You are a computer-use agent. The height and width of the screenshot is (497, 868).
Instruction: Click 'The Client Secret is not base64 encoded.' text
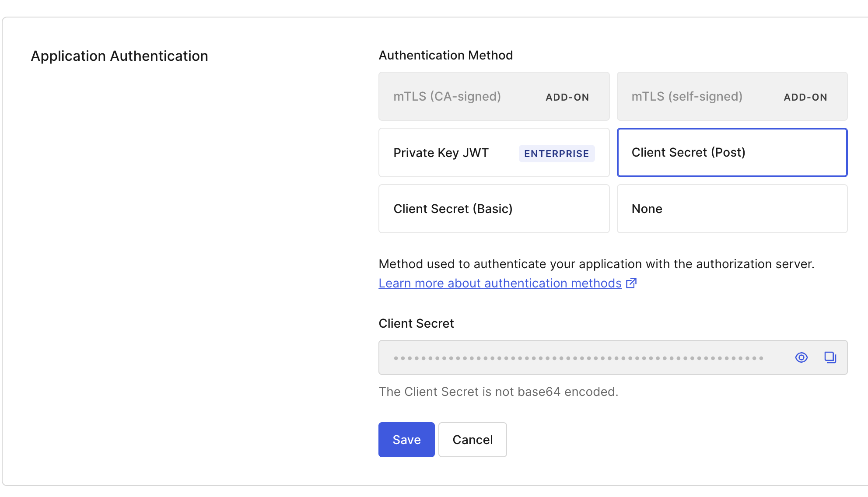pyautogui.click(x=498, y=392)
